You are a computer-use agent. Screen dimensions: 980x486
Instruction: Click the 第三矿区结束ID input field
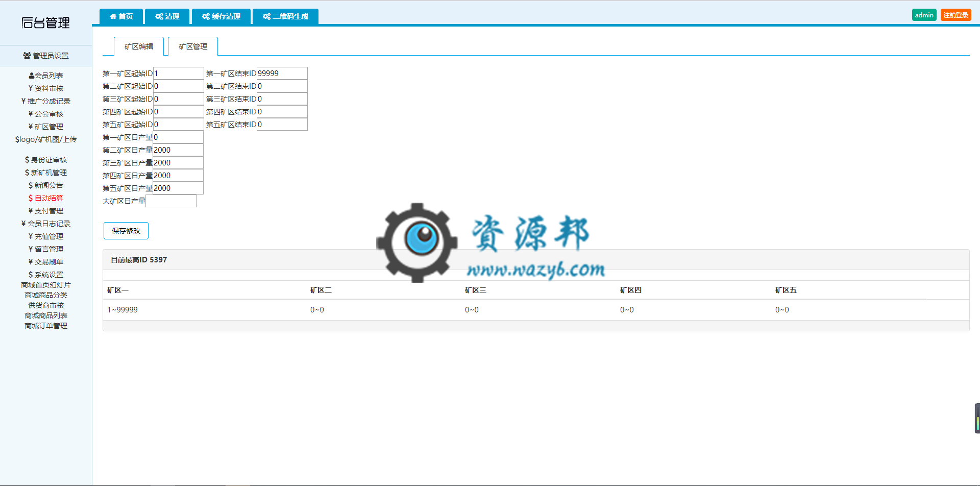pyautogui.click(x=282, y=99)
